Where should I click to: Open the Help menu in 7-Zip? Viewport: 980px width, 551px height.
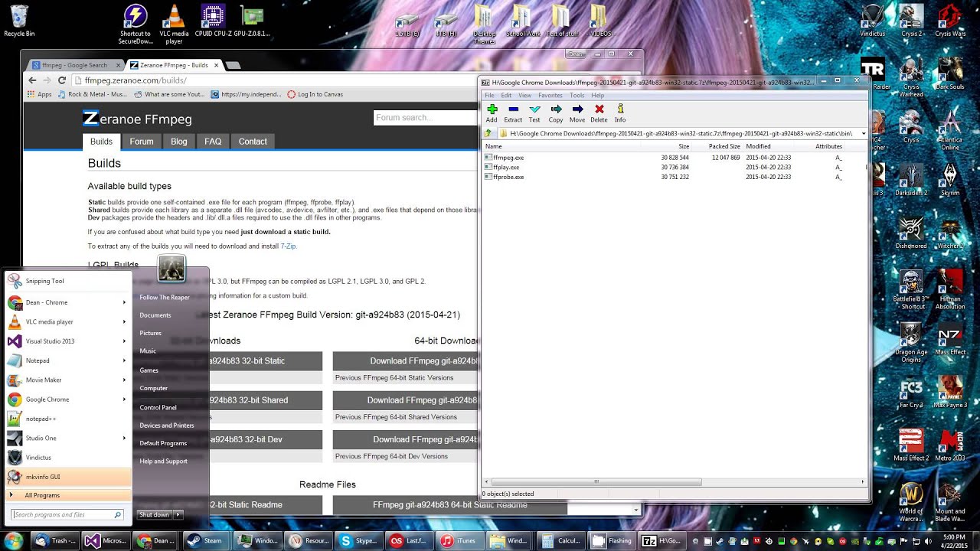tap(598, 96)
